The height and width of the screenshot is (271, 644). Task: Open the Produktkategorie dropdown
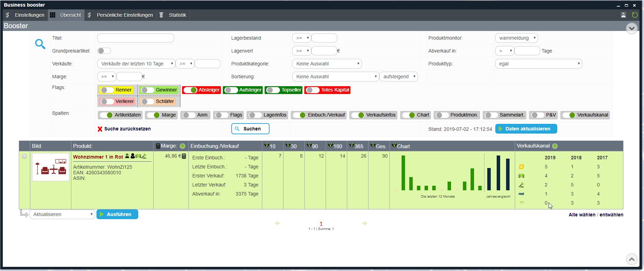pos(327,64)
